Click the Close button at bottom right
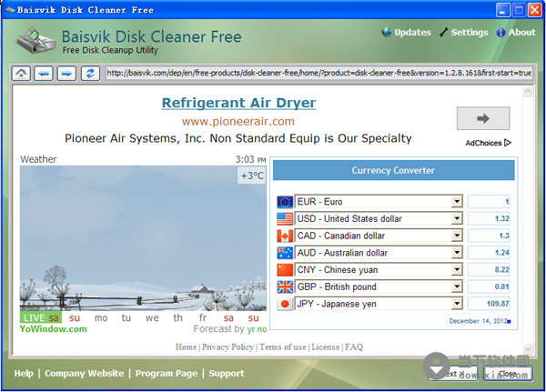546x392 pixels. 508,374
